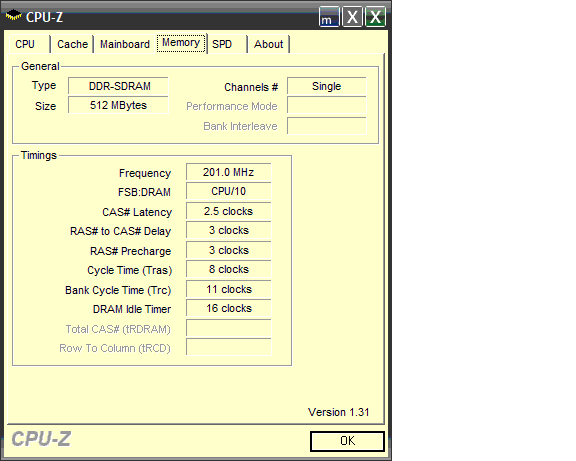Click the CPU/10 FSB:DRAM value

point(228,191)
